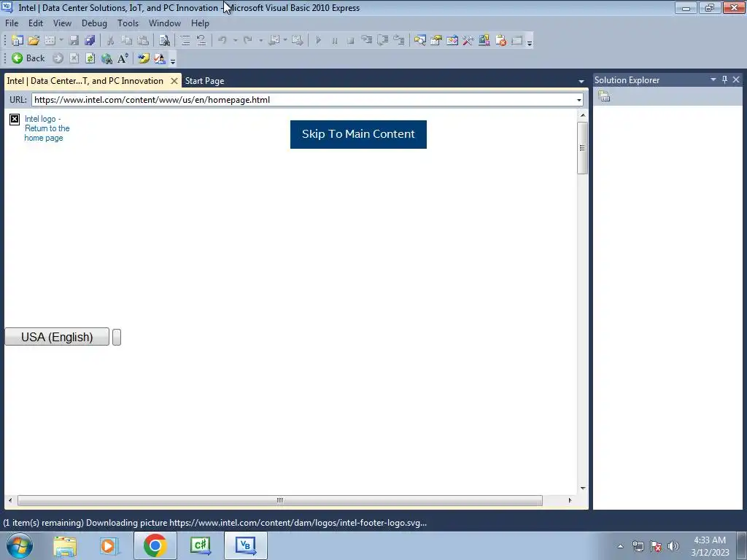Click the Save All icon

(90, 41)
